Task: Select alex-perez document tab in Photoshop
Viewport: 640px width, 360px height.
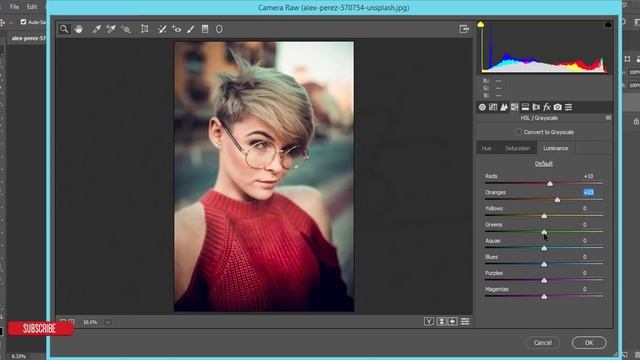Action: [28, 38]
